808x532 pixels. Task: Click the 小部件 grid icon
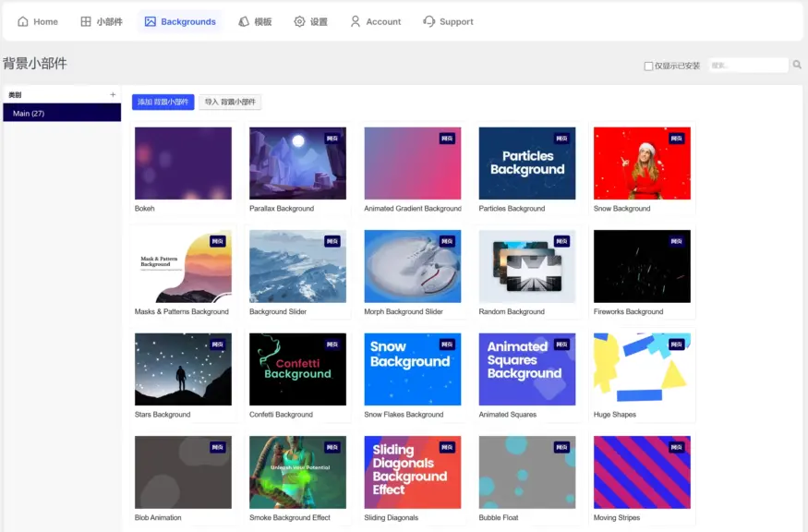coord(86,21)
